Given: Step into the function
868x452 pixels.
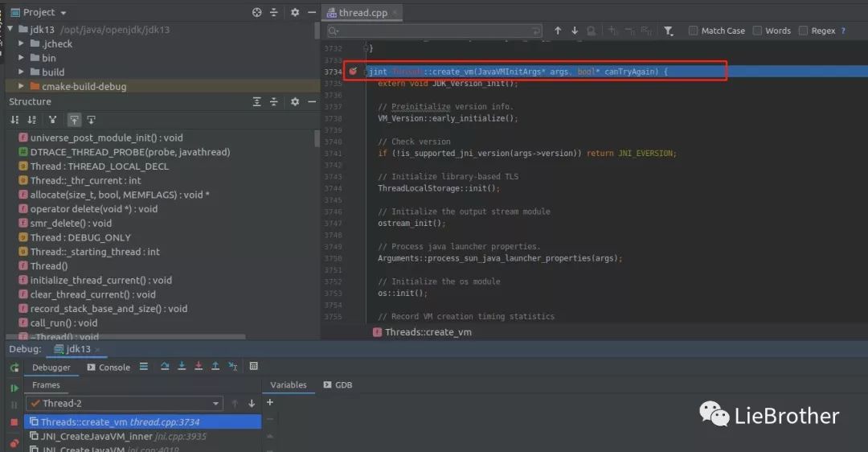Looking at the screenshot, I should click(182, 367).
